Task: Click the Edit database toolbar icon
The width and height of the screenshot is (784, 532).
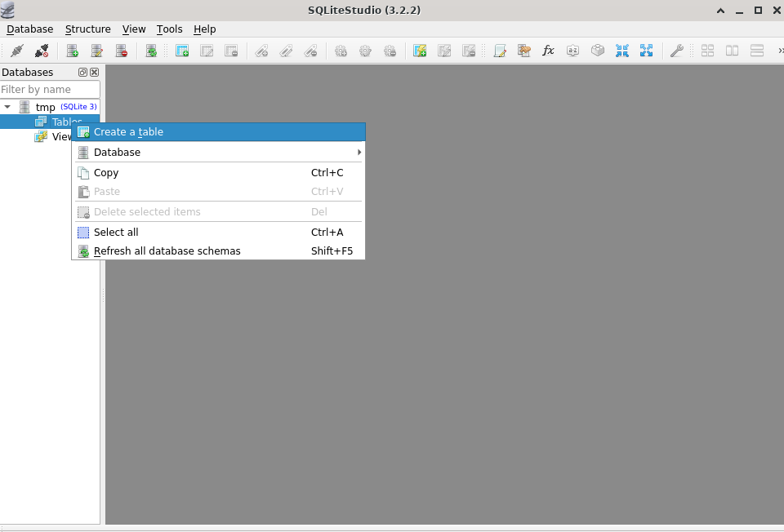Action: click(x=97, y=51)
